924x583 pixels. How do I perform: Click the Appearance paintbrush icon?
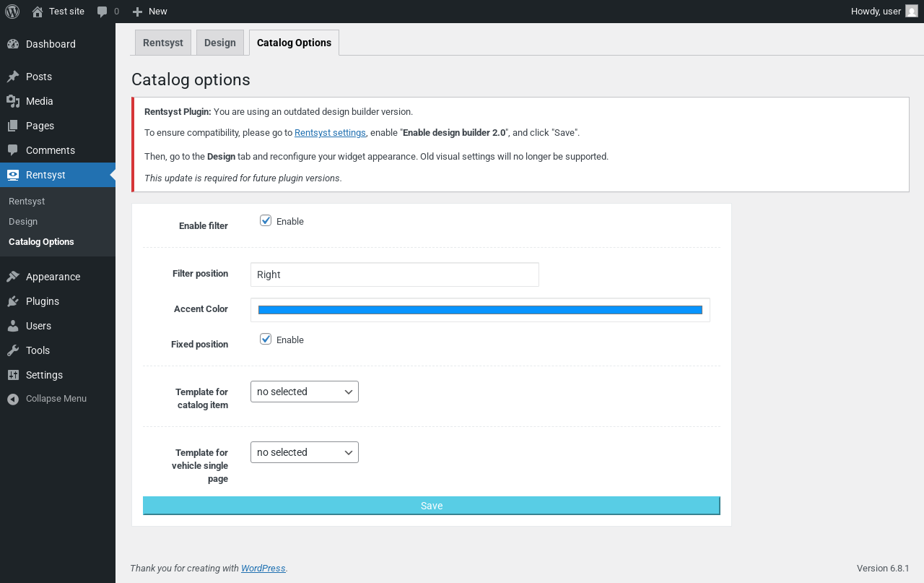click(13, 277)
